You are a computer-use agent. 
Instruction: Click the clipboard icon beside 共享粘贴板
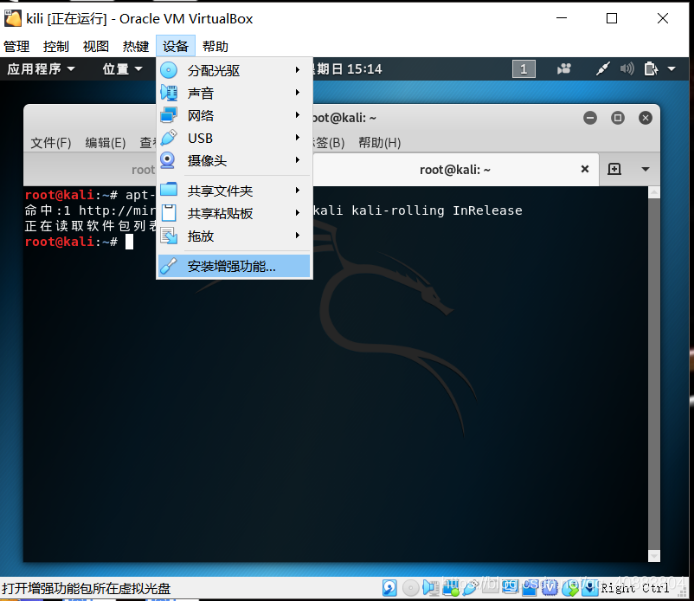[x=169, y=213]
